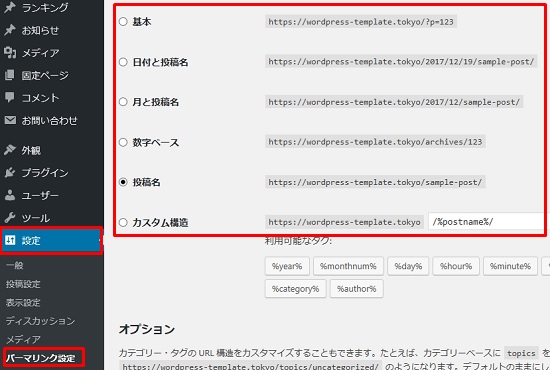550x370 pixels.
Task: Select the 月と投稿名 radio button
Action: point(123,102)
